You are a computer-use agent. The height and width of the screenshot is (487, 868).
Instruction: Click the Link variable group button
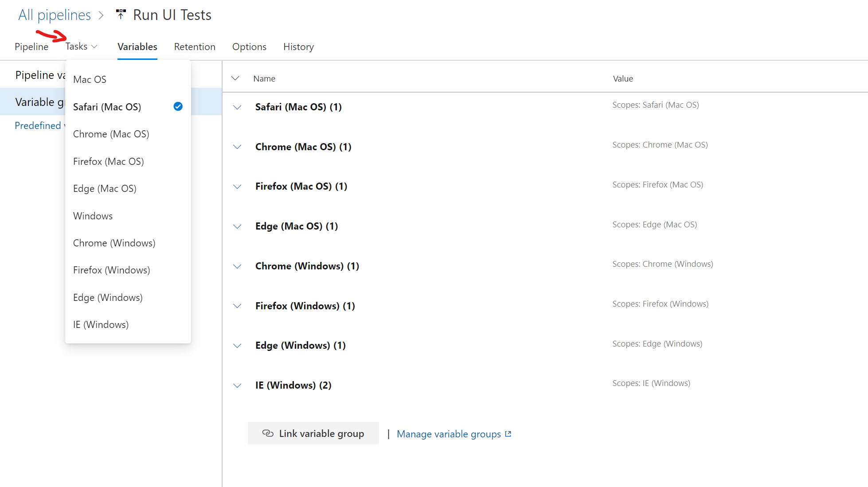[x=313, y=433]
